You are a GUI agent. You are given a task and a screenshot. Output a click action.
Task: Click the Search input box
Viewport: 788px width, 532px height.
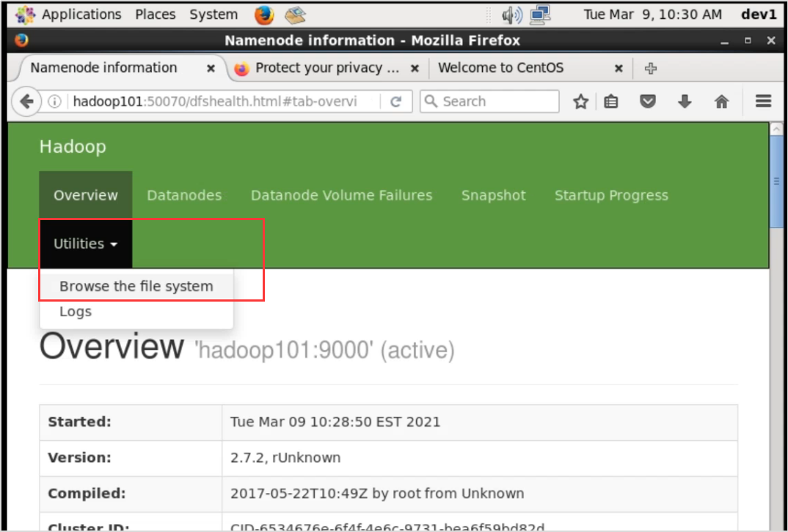tap(489, 101)
